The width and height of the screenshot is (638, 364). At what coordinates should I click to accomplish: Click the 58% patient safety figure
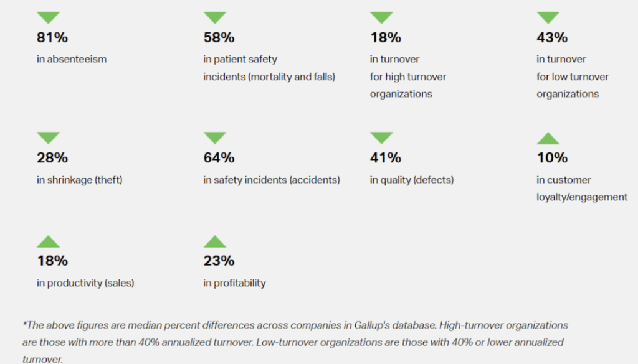click(x=219, y=37)
